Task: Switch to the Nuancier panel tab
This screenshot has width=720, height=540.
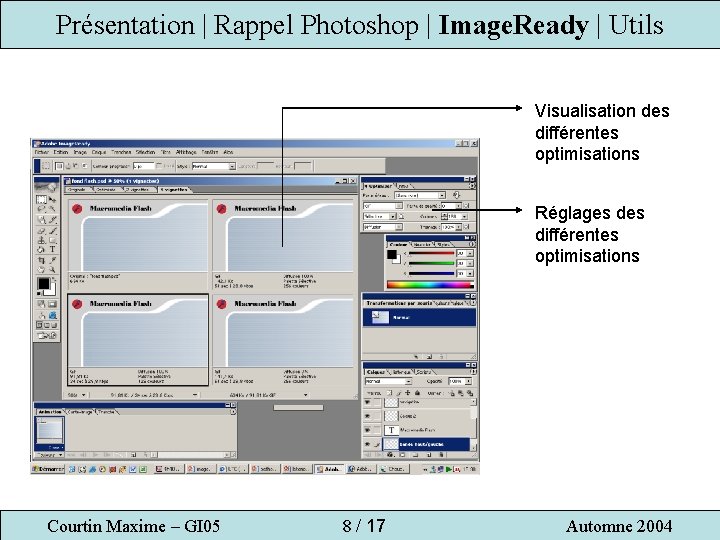Action: tap(422, 245)
